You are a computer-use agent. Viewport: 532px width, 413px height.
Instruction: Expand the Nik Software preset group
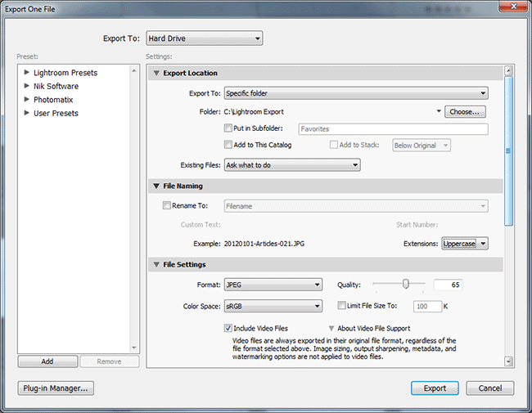[x=27, y=86]
